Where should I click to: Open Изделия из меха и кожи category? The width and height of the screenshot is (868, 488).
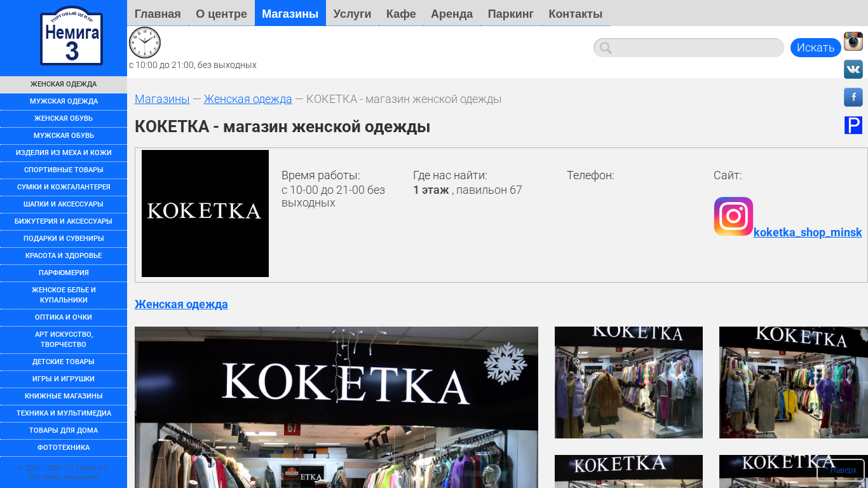(x=64, y=153)
